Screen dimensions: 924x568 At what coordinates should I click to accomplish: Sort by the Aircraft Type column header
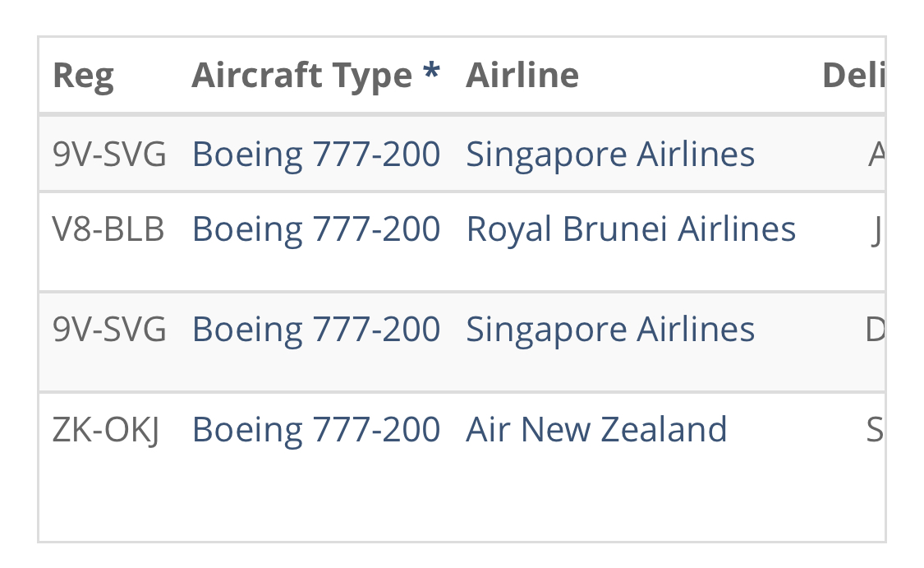pos(301,76)
